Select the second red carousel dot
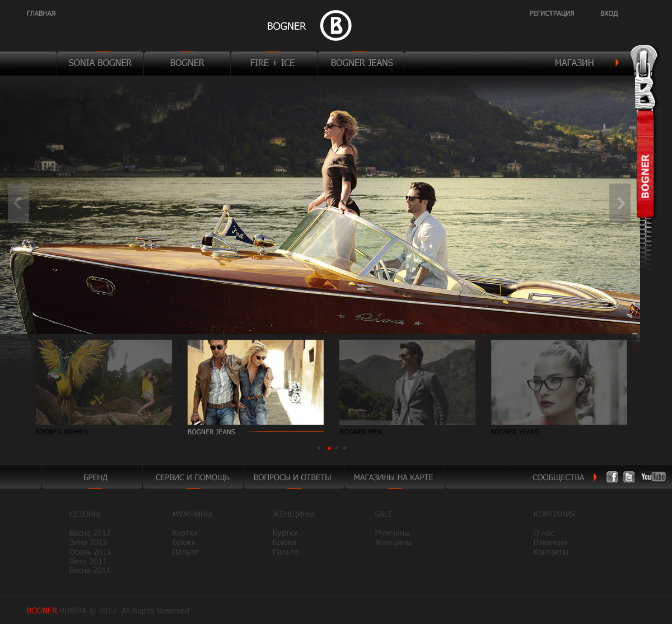This screenshot has height=624, width=672. pos(329,448)
